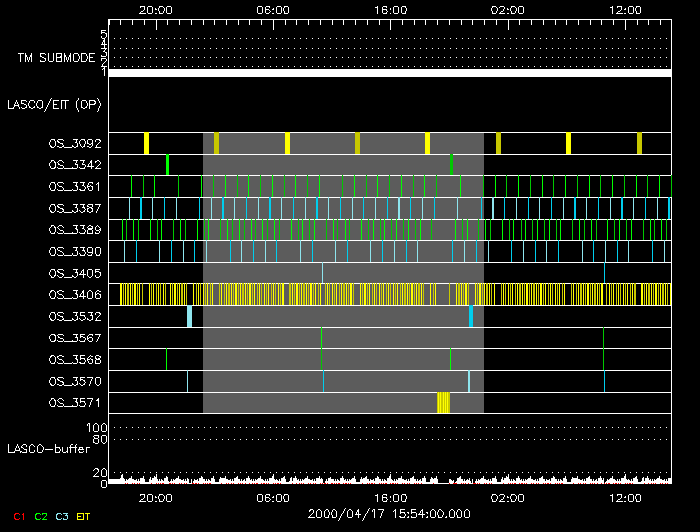Click the LASCO/EIT (OP) label
This screenshot has height=532, width=700.
[x=54, y=104]
